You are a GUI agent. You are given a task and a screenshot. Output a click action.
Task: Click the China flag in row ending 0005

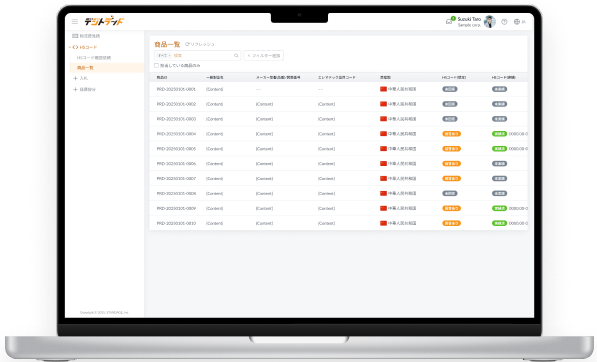[383, 148]
